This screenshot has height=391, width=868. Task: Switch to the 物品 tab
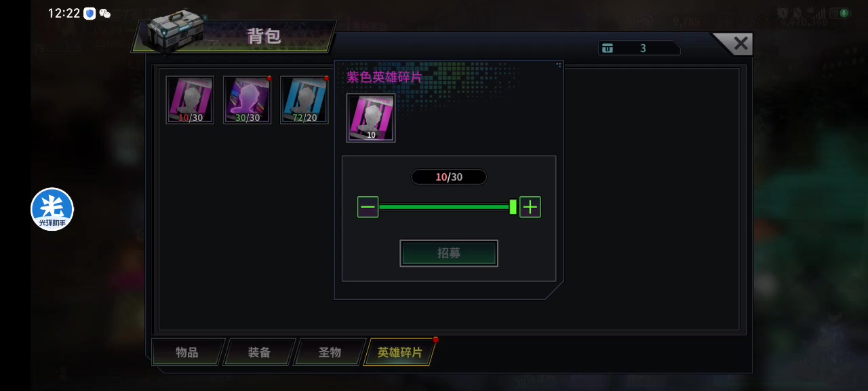click(187, 352)
